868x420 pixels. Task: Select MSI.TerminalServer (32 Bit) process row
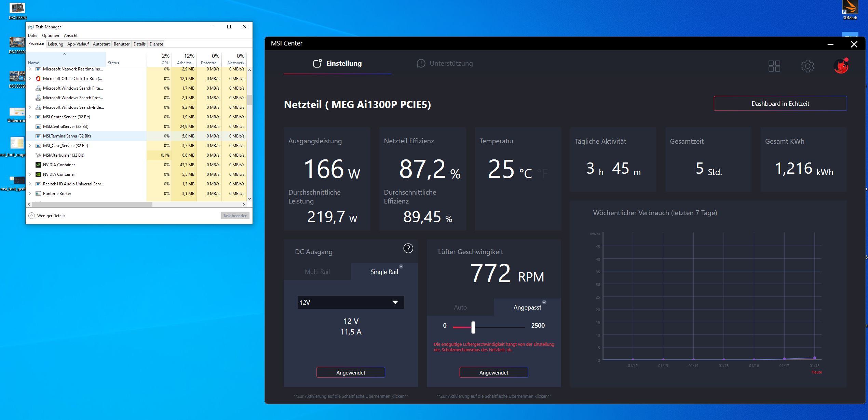coord(136,136)
